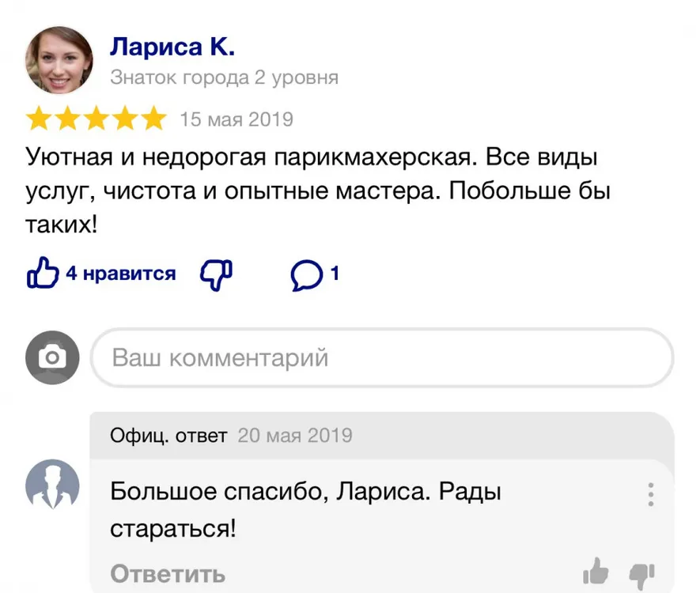Click the camera icon to attach a photo

tap(52, 357)
